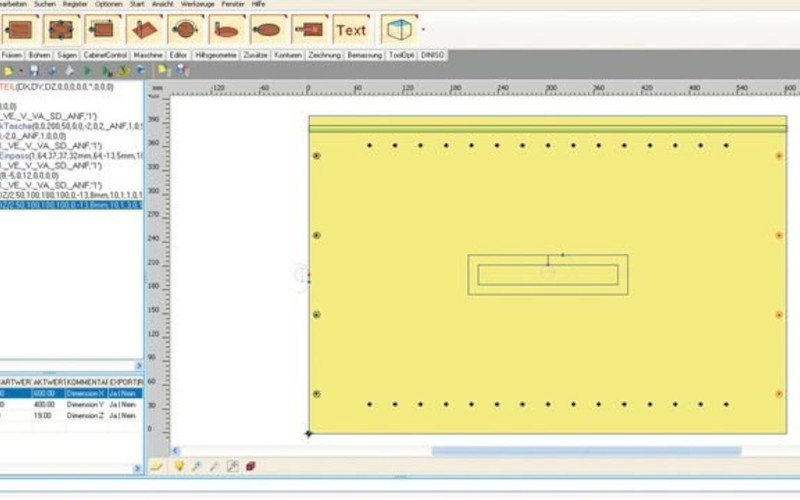Select the Dimension Y variable row
Image resolution: width=800 pixels, height=500 pixels.
pos(71,405)
